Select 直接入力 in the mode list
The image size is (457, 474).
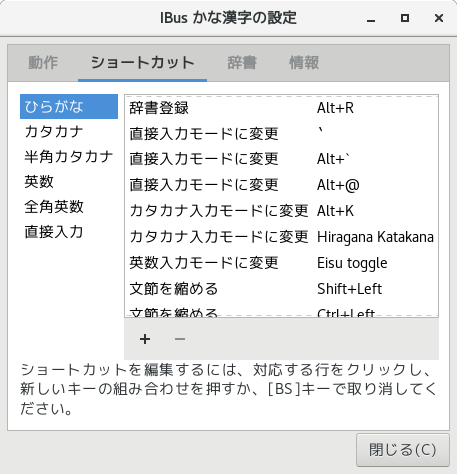69,232
